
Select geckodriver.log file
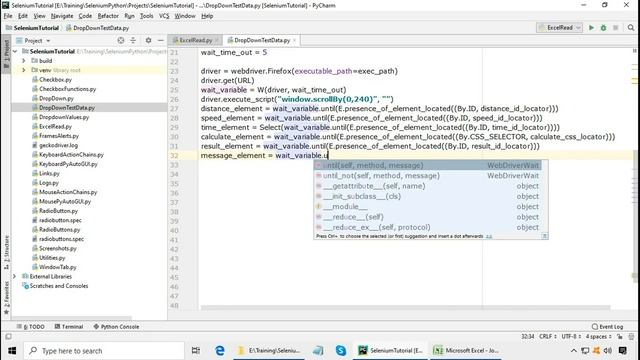[55, 145]
